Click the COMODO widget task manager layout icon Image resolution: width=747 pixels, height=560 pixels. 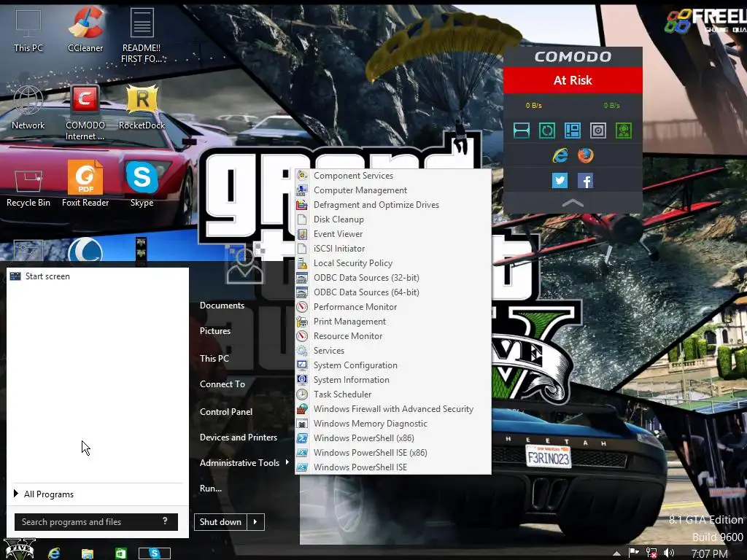[x=572, y=131]
